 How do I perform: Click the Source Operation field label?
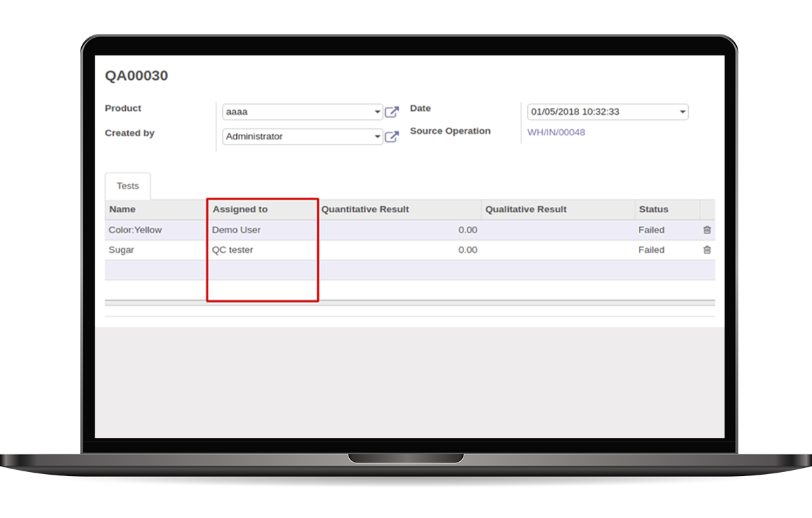tap(451, 131)
